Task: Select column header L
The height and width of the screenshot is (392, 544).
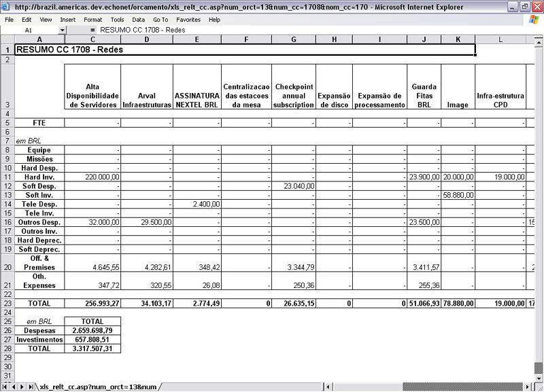Action: click(x=500, y=39)
